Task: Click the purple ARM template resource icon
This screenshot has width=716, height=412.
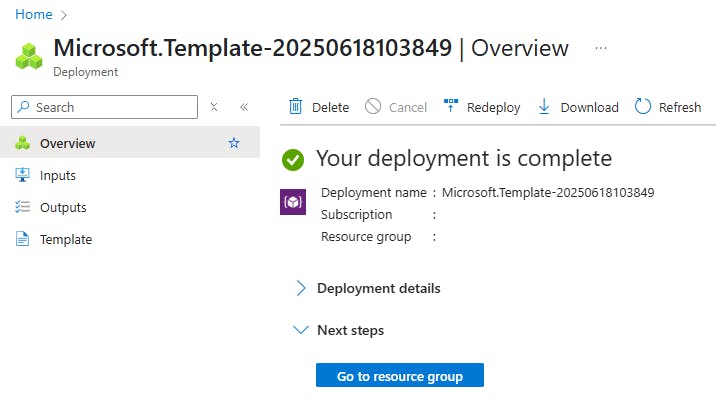Action: point(293,202)
